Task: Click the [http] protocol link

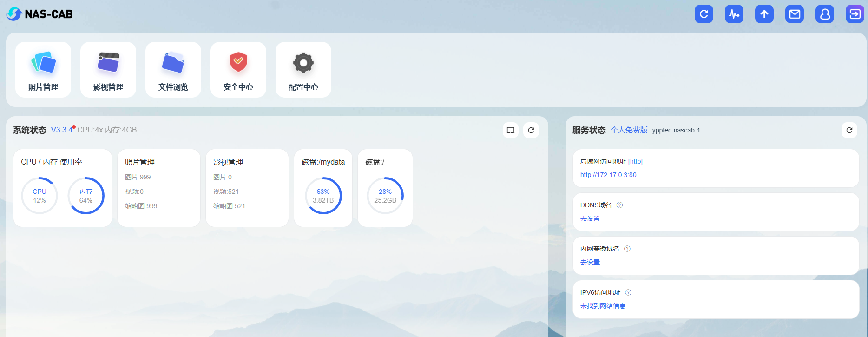Action: pyautogui.click(x=635, y=161)
